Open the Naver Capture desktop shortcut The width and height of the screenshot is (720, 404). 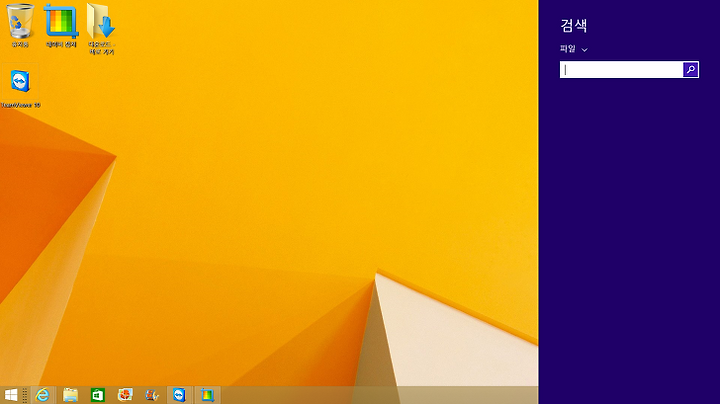point(61,26)
